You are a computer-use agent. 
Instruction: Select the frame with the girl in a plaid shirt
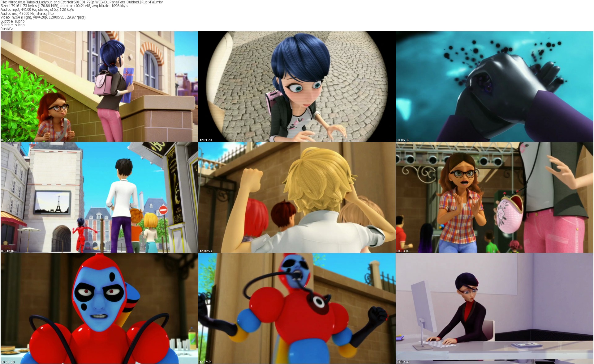pyautogui.click(x=495, y=197)
